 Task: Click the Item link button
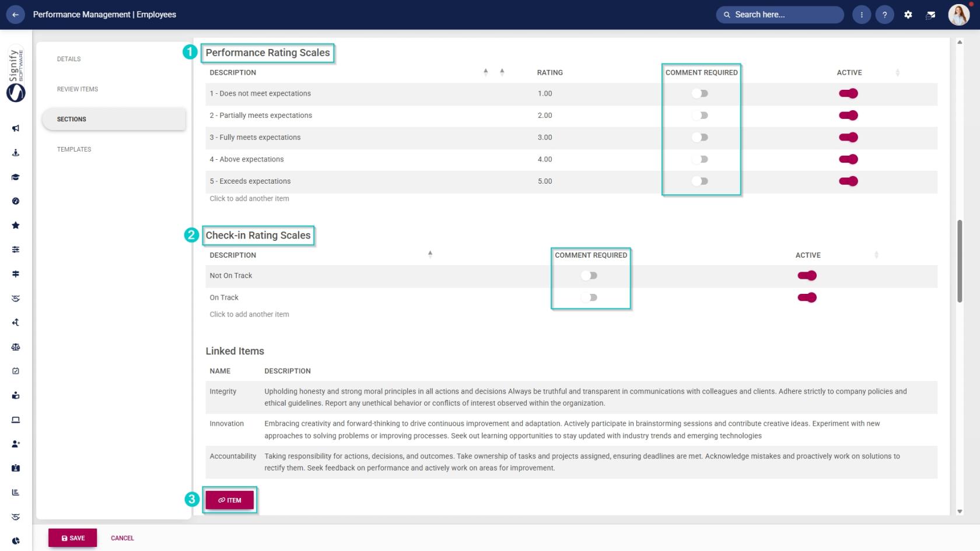pos(229,500)
